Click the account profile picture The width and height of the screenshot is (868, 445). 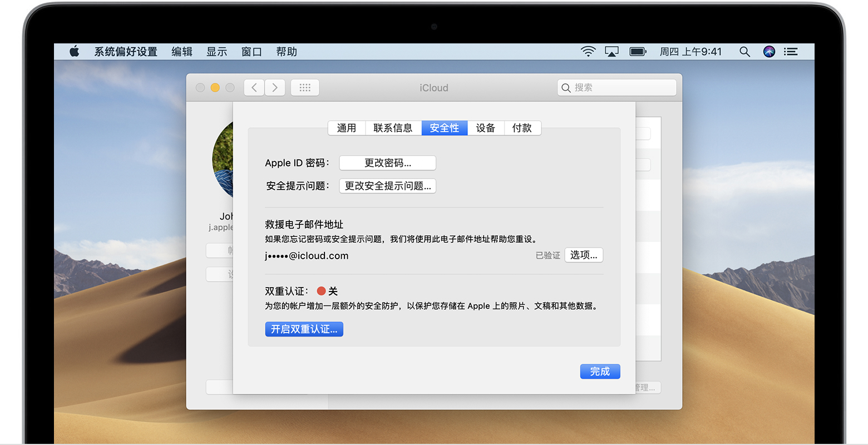coord(223,160)
